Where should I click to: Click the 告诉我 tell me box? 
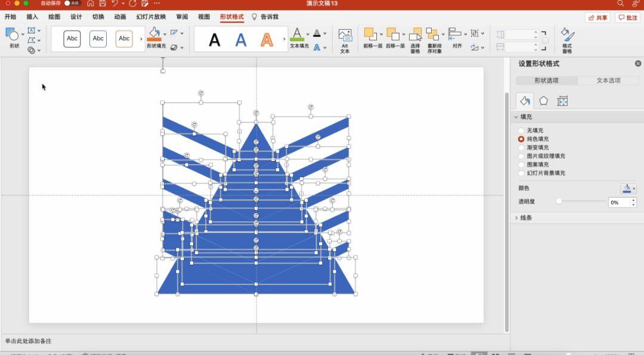click(x=265, y=17)
